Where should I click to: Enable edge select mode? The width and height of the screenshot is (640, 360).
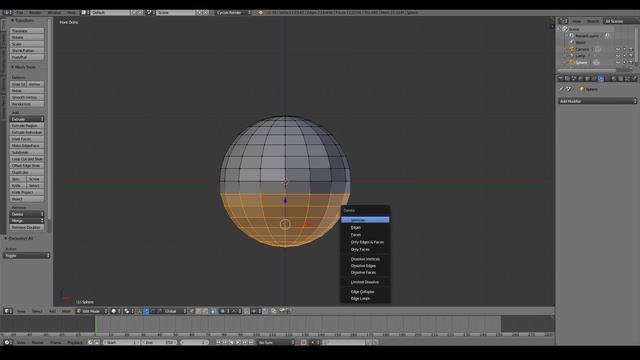click(198, 311)
